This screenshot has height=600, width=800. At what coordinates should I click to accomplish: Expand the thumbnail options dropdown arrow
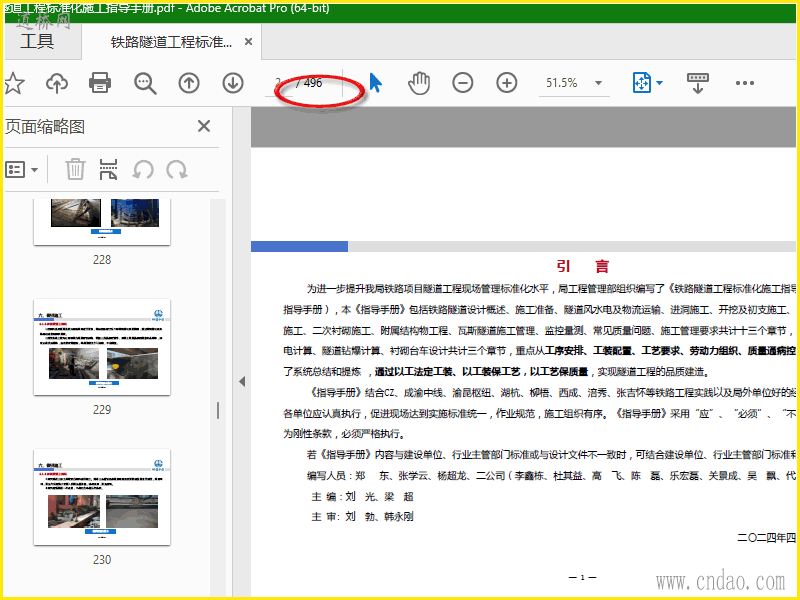click(x=35, y=169)
